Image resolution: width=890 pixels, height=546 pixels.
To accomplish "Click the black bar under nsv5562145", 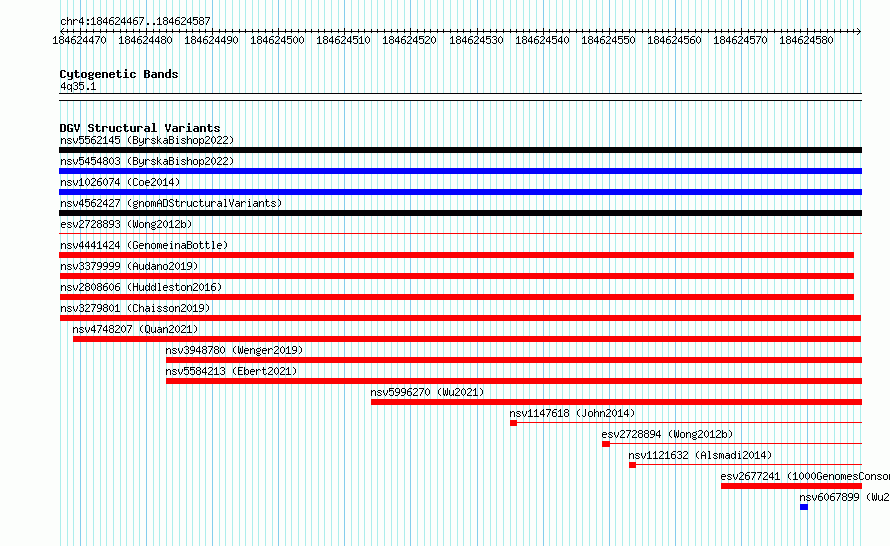I will click(x=460, y=150).
